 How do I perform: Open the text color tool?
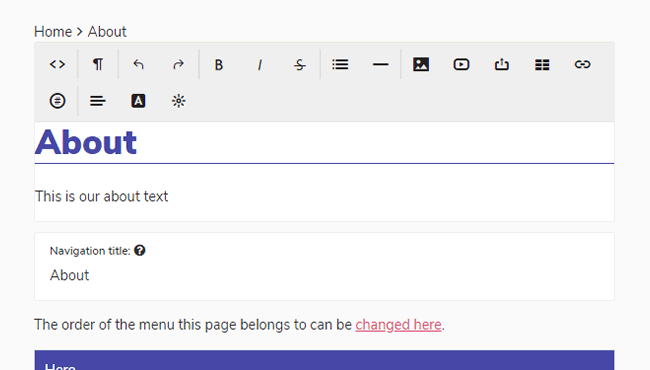[x=138, y=101]
